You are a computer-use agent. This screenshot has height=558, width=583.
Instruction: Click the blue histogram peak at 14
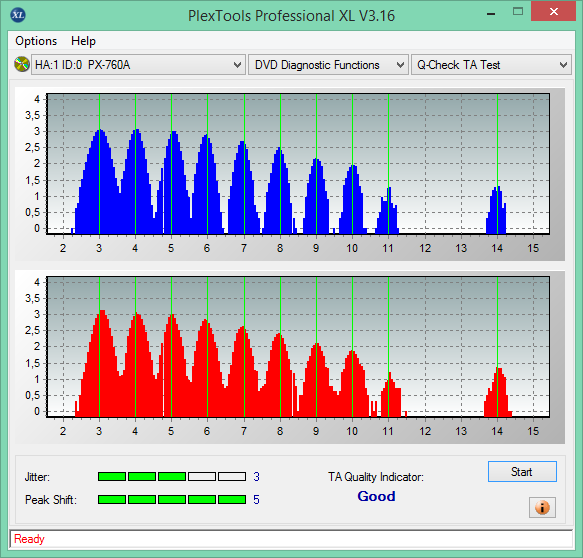[496, 210]
